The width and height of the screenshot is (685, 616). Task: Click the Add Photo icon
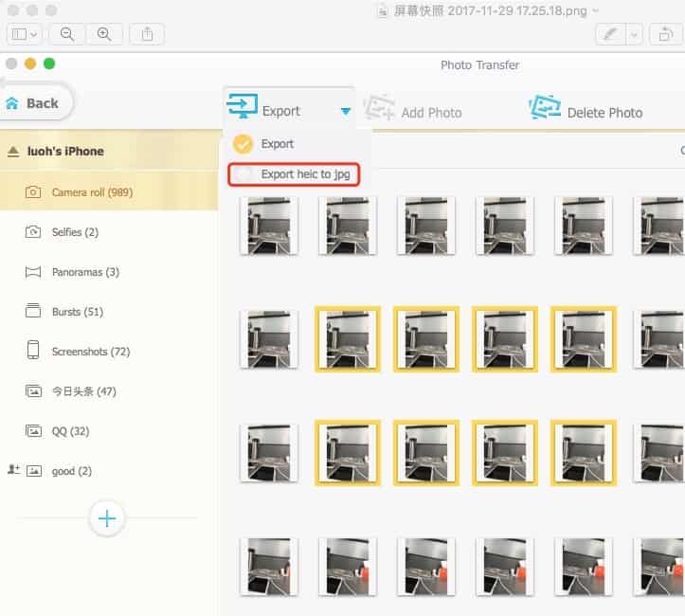[x=379, y=107]
